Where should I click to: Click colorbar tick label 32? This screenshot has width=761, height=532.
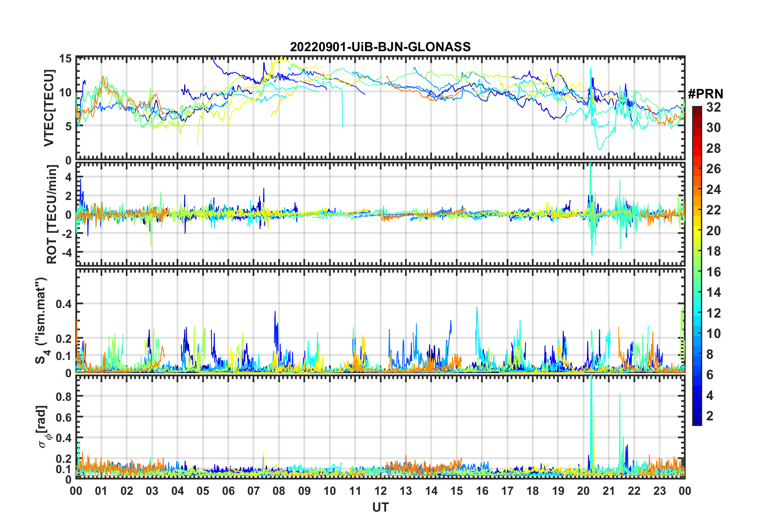click(713, 107)
